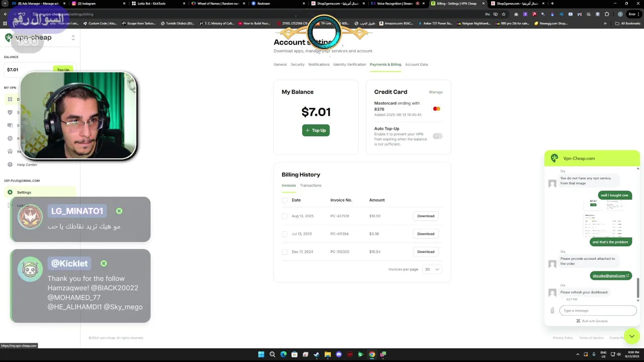Click the Type a message input field
Screen dimensions: 644x362
[598, 311]
